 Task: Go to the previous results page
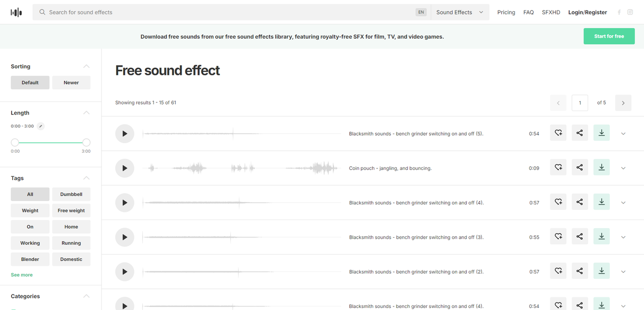[558, 102]
